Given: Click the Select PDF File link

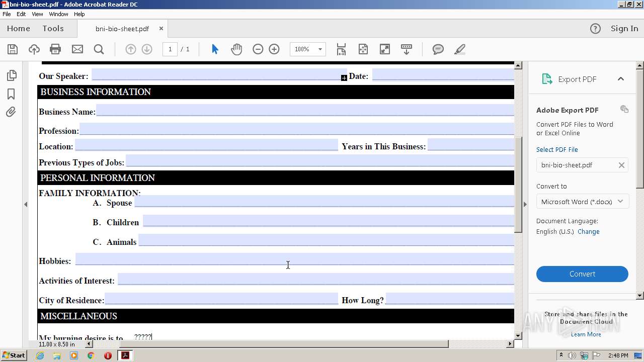Looking at the screenshot, I should coord(557,149).
